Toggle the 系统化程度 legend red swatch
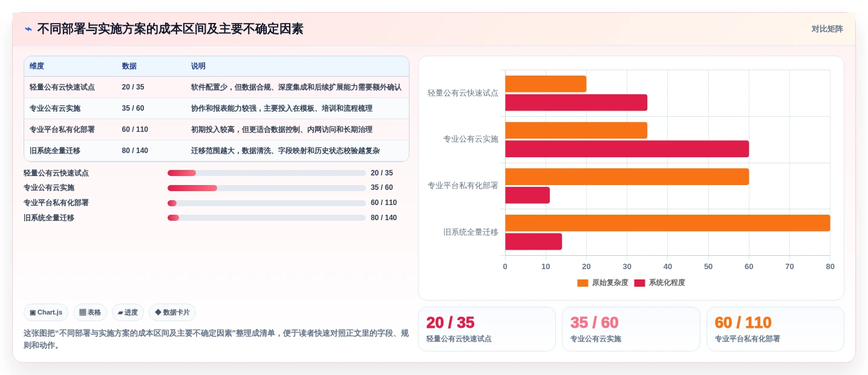The image size is (868, 375). (639, 283)
